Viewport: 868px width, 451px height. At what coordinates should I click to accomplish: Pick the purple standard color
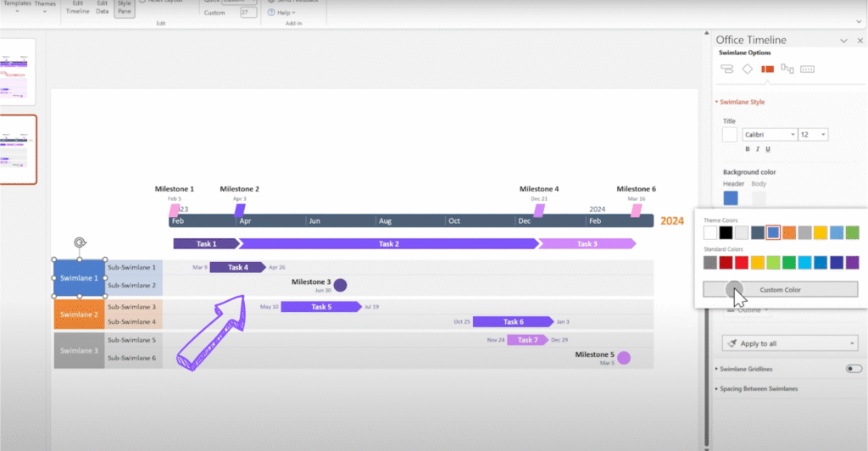tap(853, 262)
